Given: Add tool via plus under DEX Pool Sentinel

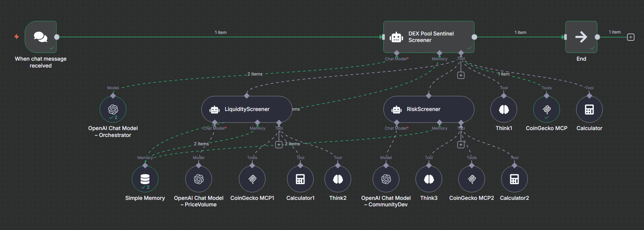Looking at the screenshot, I should tap(461, 75).
